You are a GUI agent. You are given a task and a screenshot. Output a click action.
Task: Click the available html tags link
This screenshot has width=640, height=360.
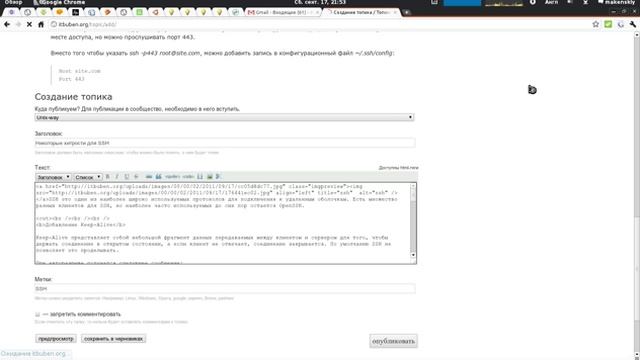coord(398,168)
